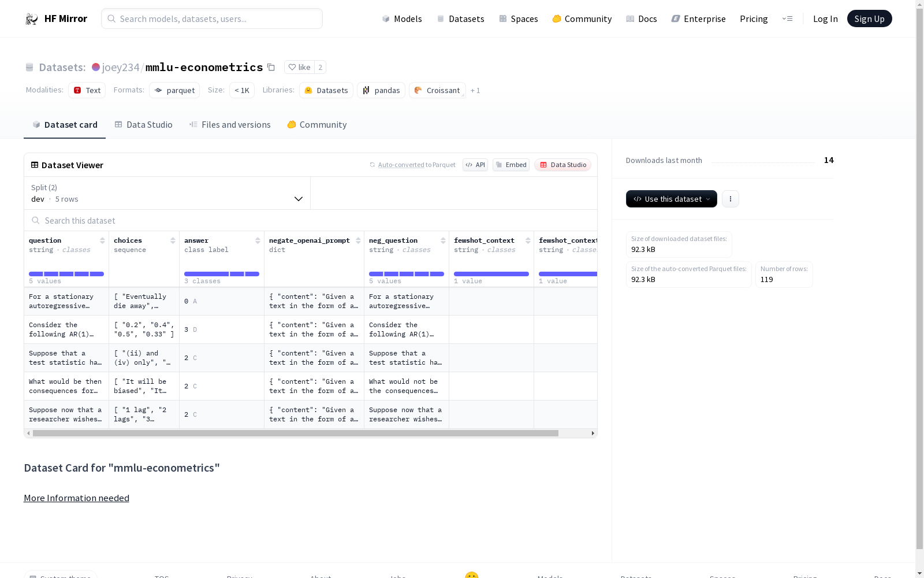The width and height of the screenshot is (924, 578).
Task: Sort by the fewshot_context column arrows
Action: 528,240
